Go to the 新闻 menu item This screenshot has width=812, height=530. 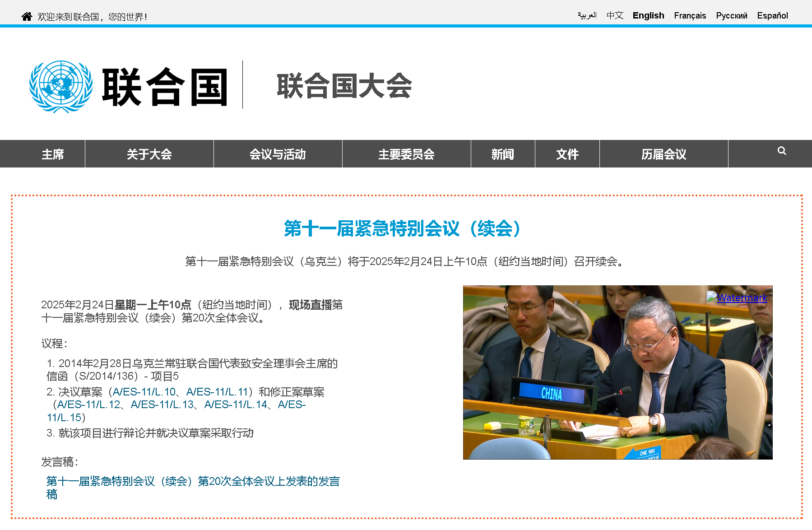502,154
